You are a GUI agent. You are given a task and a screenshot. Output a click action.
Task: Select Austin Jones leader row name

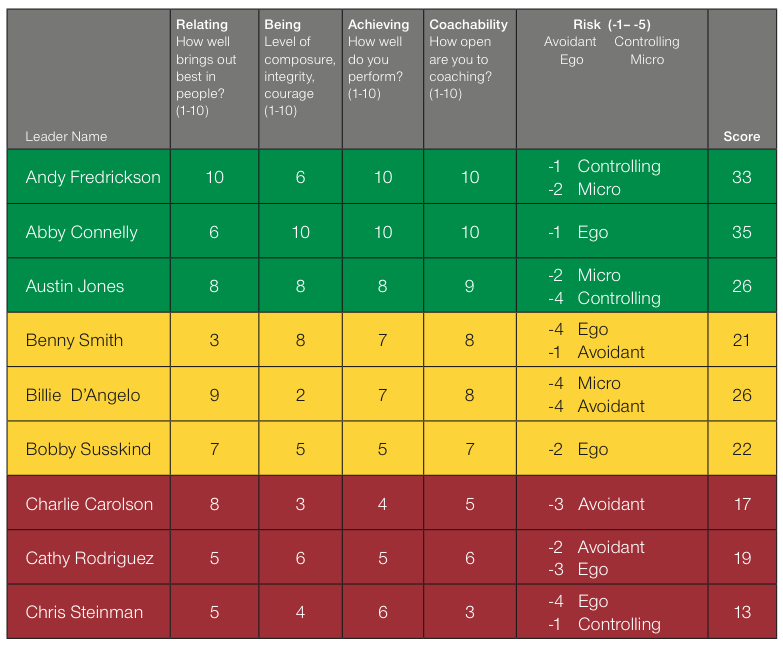tap(75, 286)
